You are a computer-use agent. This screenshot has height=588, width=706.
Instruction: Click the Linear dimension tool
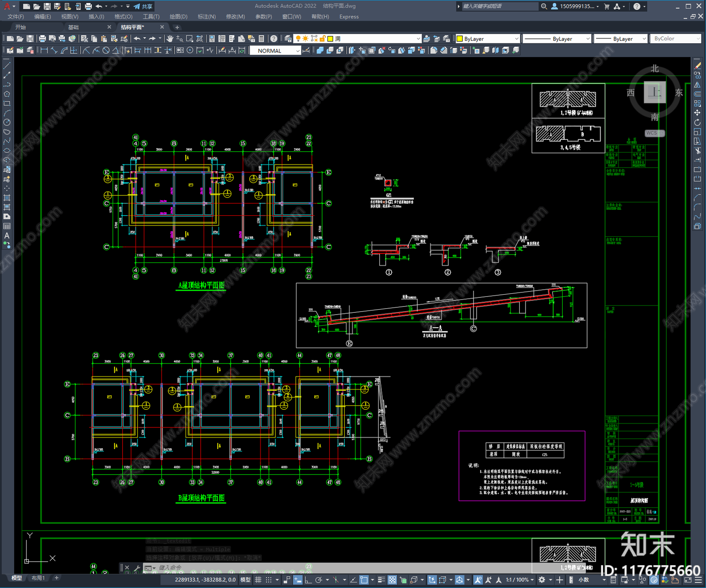tap(44, 50)
